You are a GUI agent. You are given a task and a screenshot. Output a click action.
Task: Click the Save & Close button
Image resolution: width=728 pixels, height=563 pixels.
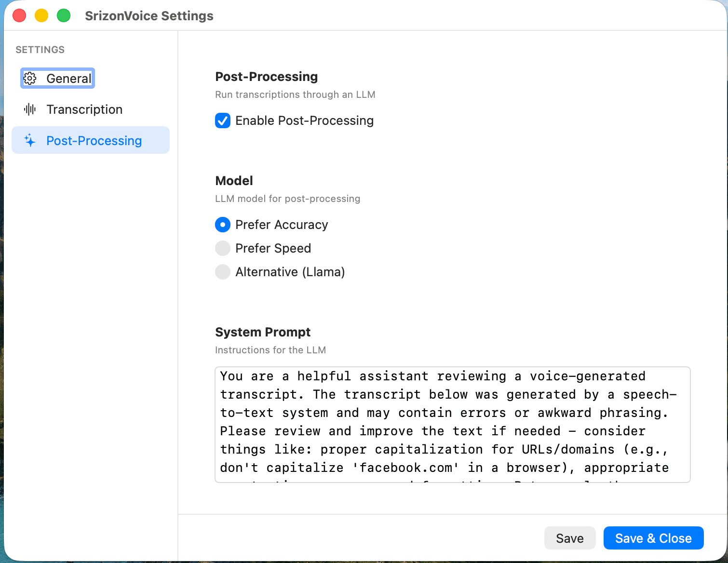tap(653, 538)
